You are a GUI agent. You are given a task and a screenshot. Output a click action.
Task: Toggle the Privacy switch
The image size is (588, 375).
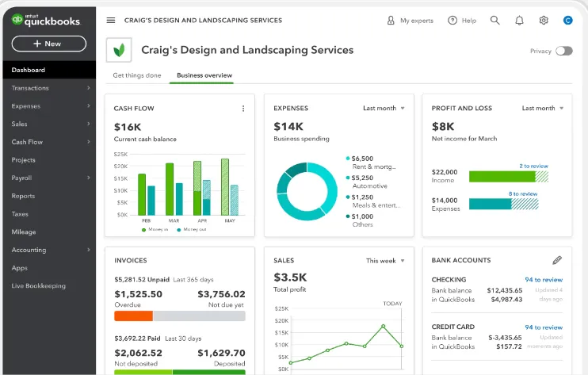pos(564,51)
